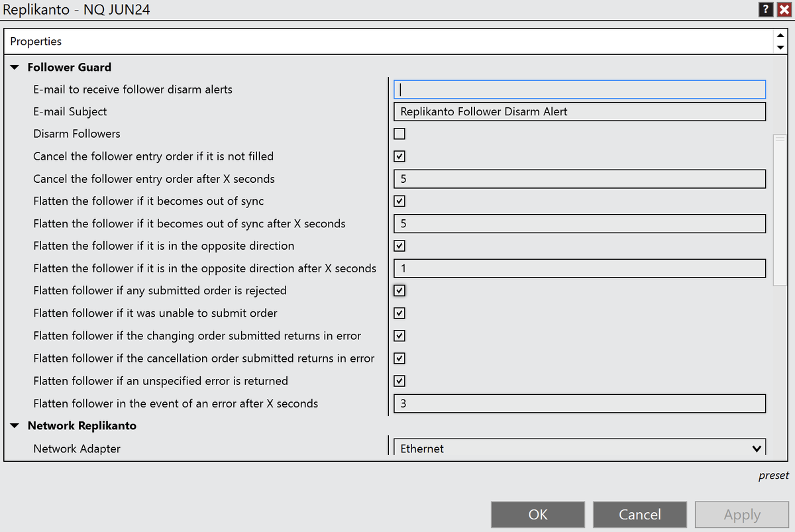Image resolution: width=795 pixels, height=532 pixels.
Task: Click the Properties header up arrow
Action: [x=779, y=34]
